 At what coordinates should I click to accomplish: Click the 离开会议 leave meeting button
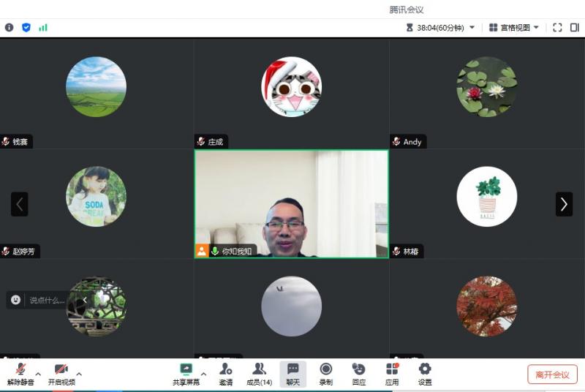click(x=552, y=374)
